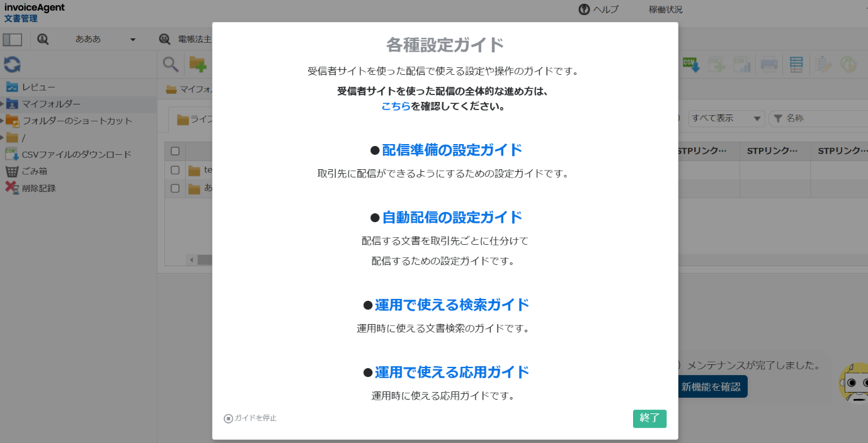Click the magnifier search icon in toolbar
Image resolution: width=868 pixels, height=443 pixels.
pyautogui.click(x=170, y=64)
